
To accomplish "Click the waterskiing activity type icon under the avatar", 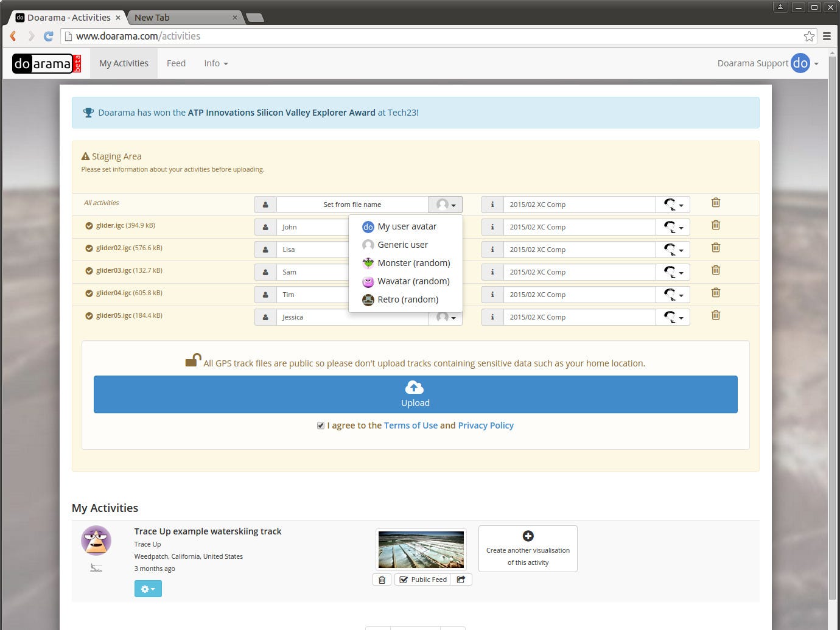I will click(x=96, y=568).
